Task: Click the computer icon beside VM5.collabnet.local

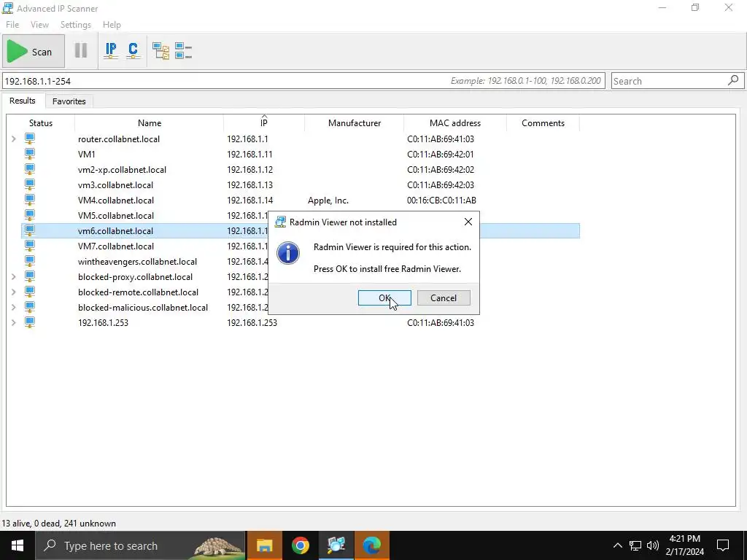Action: click(29, 215)
